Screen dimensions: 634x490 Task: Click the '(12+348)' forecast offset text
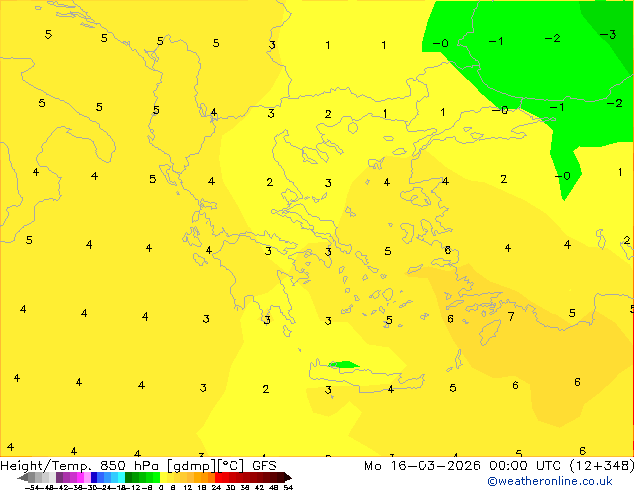pyautogui.click(x=601, y=466)
